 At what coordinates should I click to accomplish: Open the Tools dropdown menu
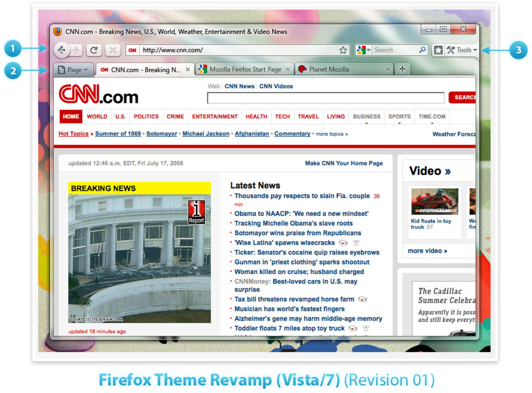tap(462, 50)
